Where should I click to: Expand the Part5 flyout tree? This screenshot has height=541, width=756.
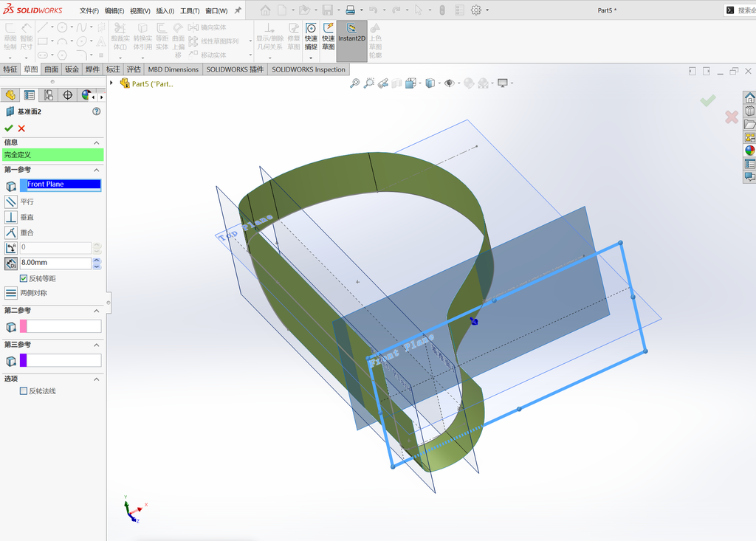(x=111, y=83)
